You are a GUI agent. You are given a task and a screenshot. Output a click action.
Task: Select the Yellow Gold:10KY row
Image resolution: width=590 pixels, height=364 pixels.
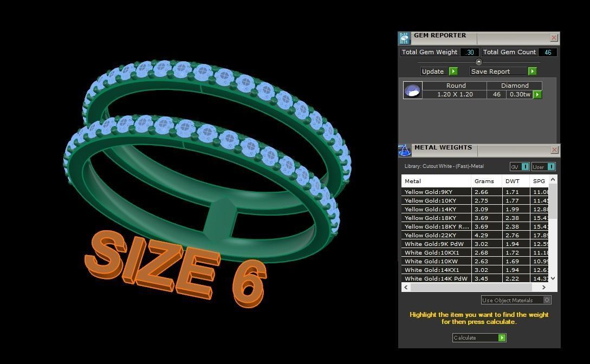pyautogui.click(x=475, y=200)
